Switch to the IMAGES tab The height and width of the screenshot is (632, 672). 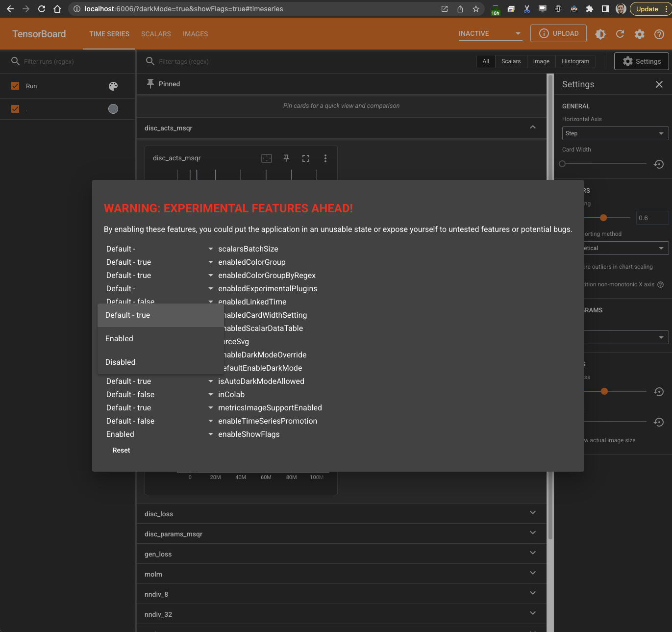(195, 34)
